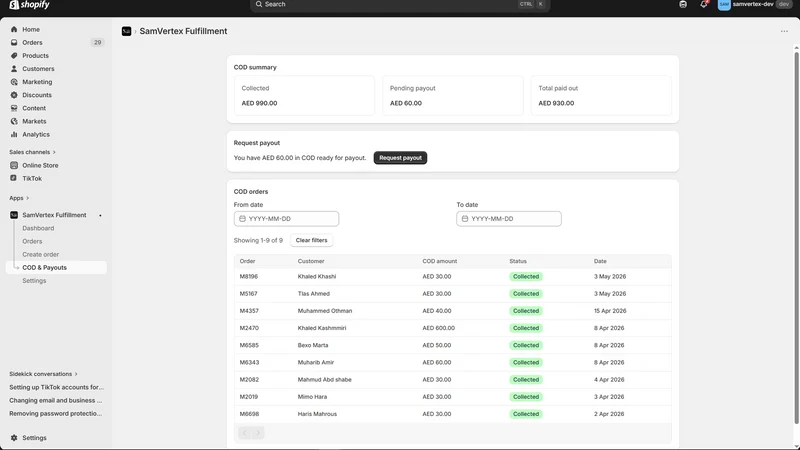
Task: Focus the top Search bar
Action: [x=400, y=5]
